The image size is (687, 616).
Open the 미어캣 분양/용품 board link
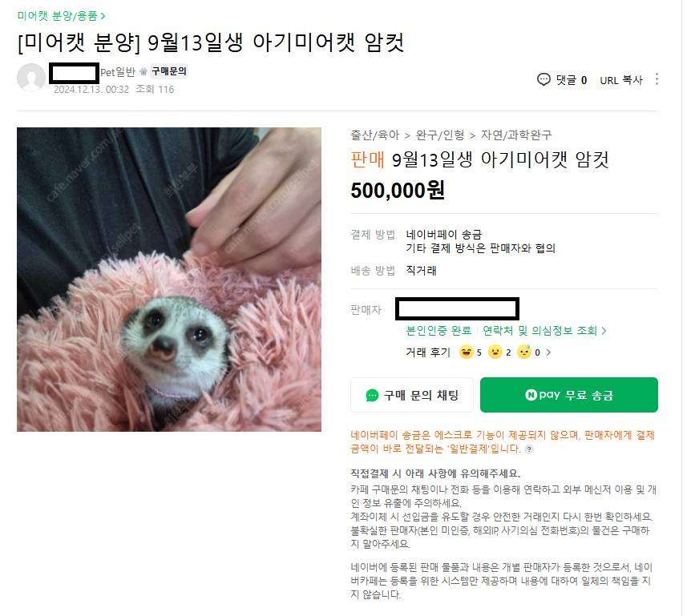coord(61,15)
